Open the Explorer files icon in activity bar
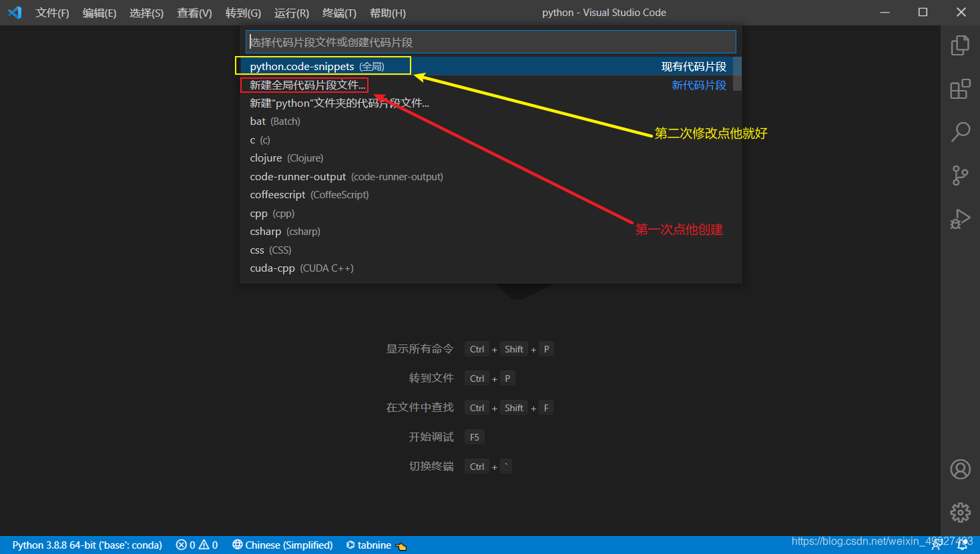The height and width of the screenshot is (554, 980). 960,45
